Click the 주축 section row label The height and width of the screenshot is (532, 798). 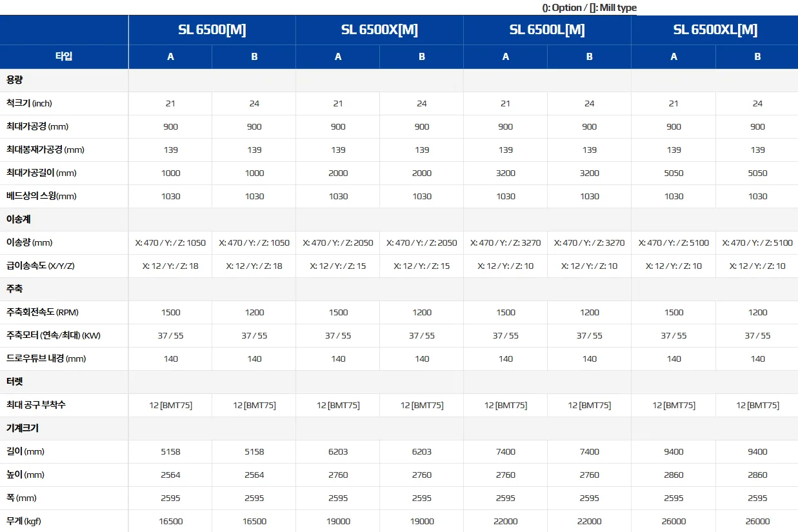point(15,289)
